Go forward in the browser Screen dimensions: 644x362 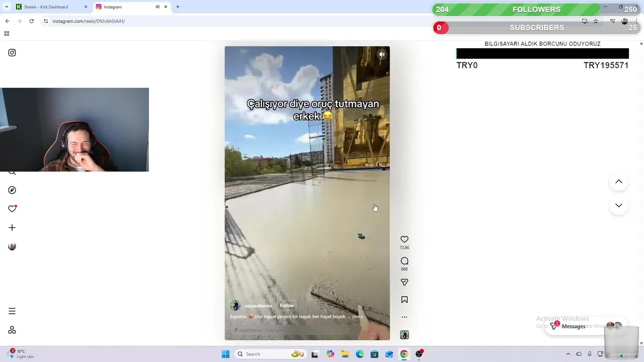(19, 21)
